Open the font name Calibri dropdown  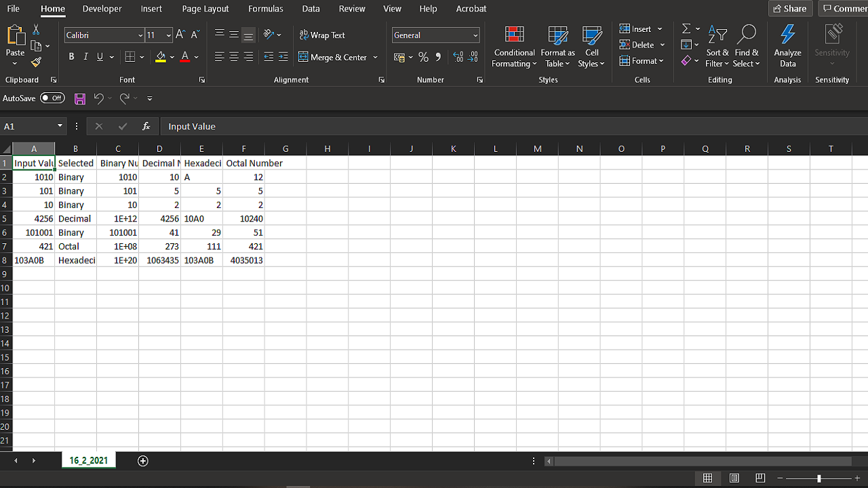tap(140, 35)
